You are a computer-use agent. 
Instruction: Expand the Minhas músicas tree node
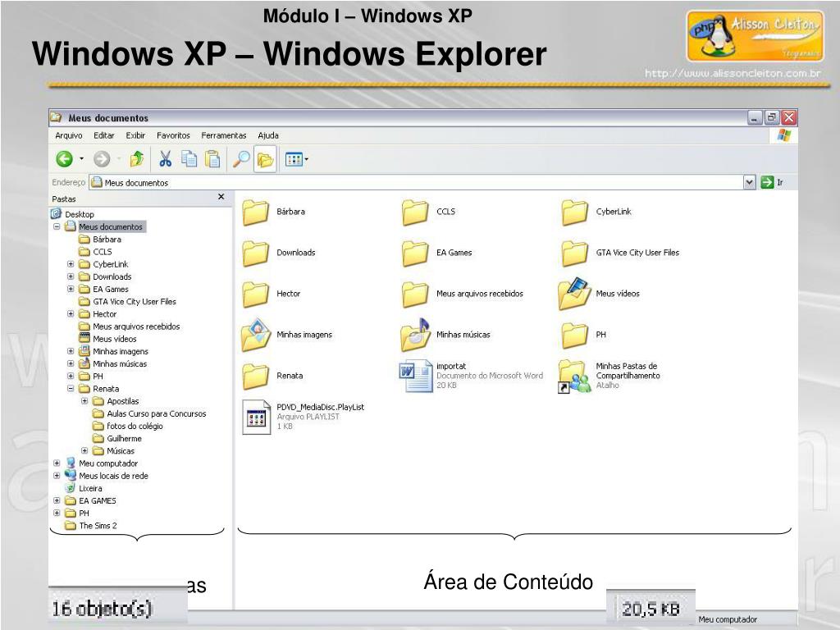coord(71,363)
